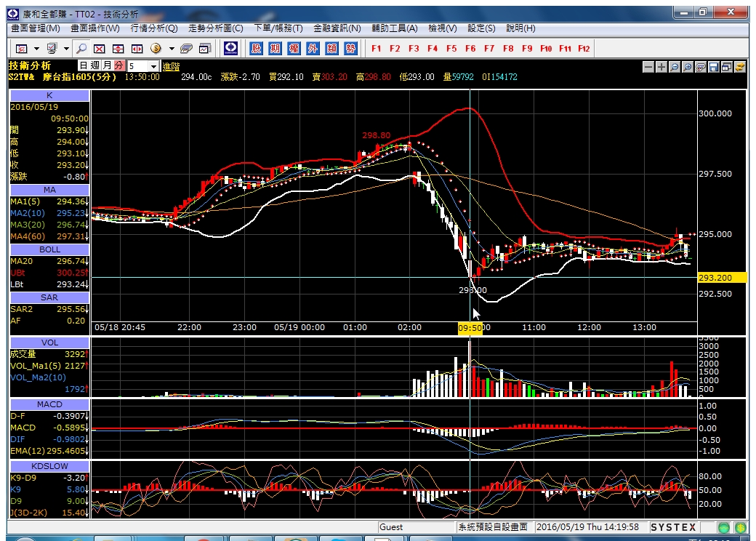Save chart with the floppy disk icon
756x541 pixels.
714,67
